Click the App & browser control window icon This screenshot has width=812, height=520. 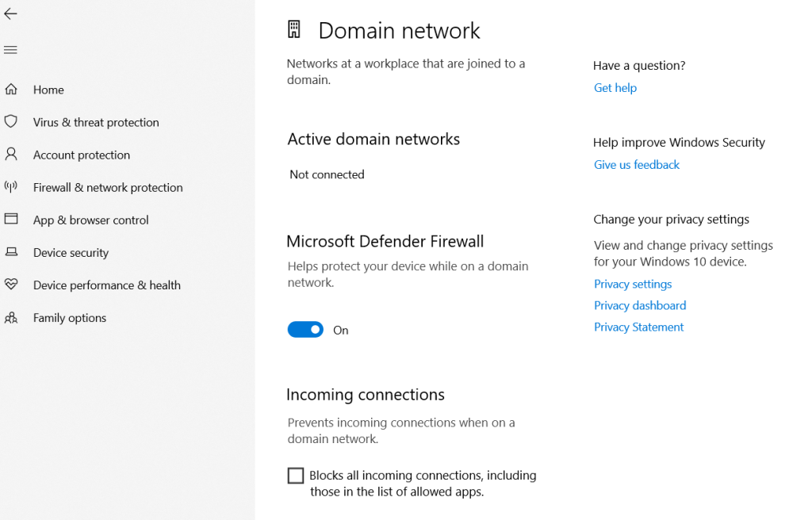[11, 219]
